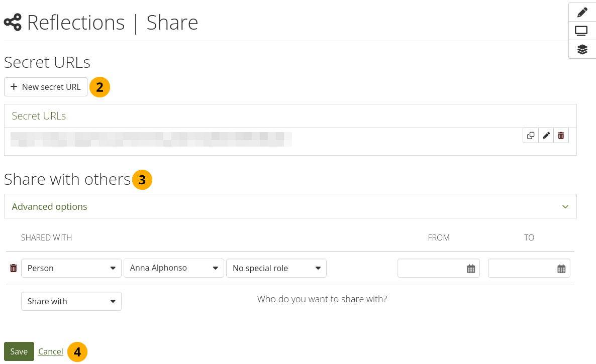Delete the secret URL with trash icon
This screenshot has width=596, height=364.
pyautogui.click(x=561, y=136)
